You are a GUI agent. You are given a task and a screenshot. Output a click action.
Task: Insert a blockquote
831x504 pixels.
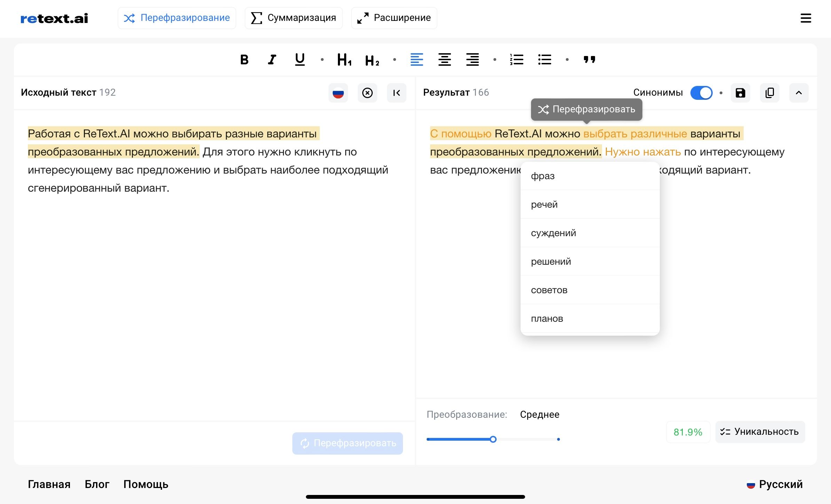tap(589, 59)
